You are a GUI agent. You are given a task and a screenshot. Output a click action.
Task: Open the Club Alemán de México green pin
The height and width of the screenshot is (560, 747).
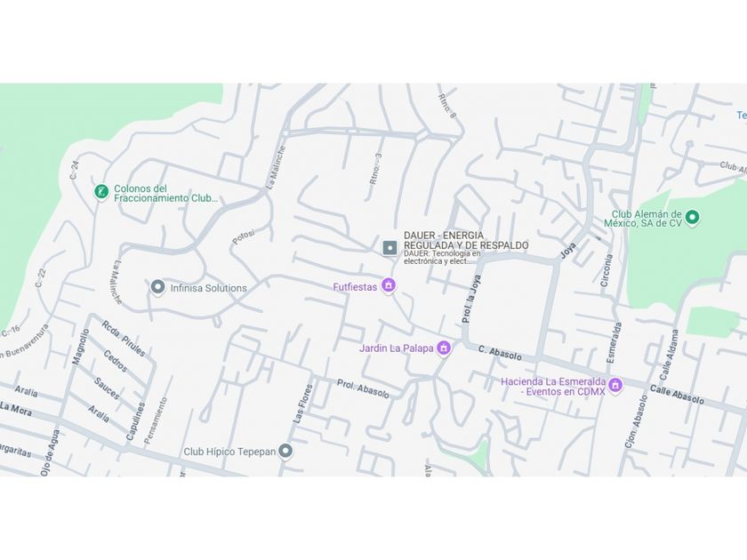(692, 218)
